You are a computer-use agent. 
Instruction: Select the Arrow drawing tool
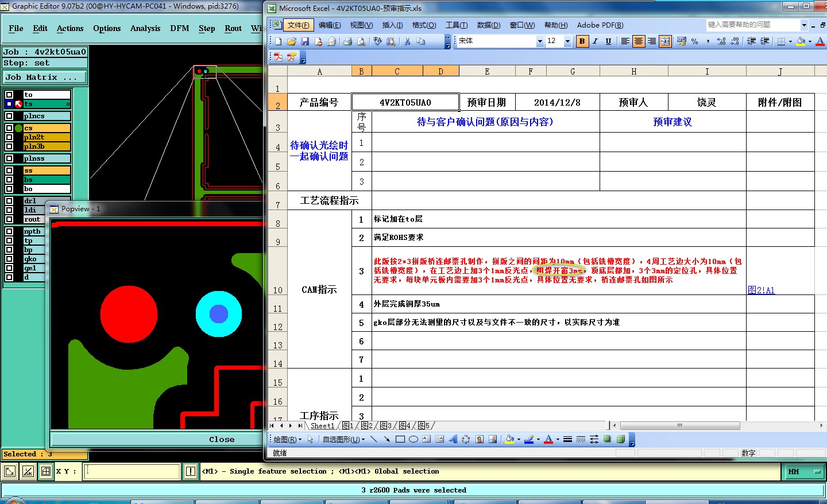[387, 440]
